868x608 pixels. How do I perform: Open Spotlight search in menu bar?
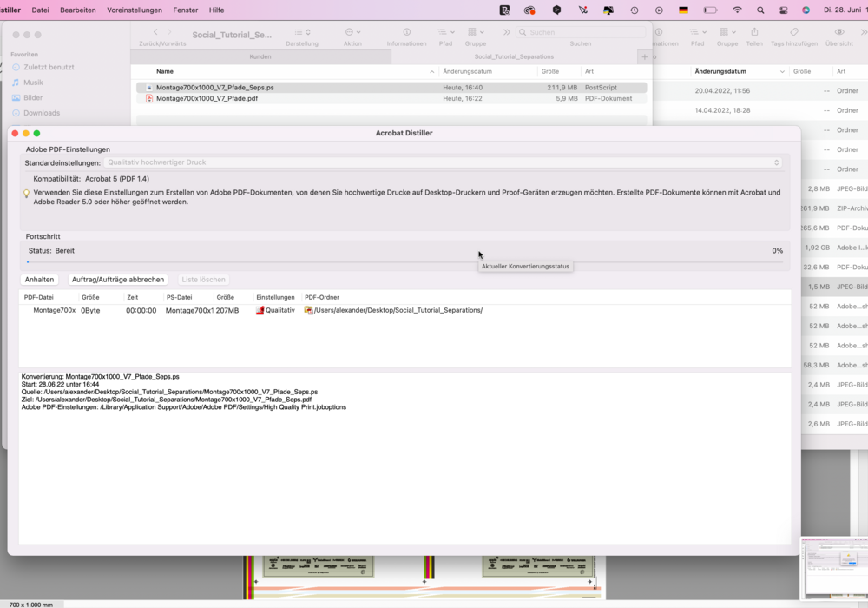click(760, 10)
